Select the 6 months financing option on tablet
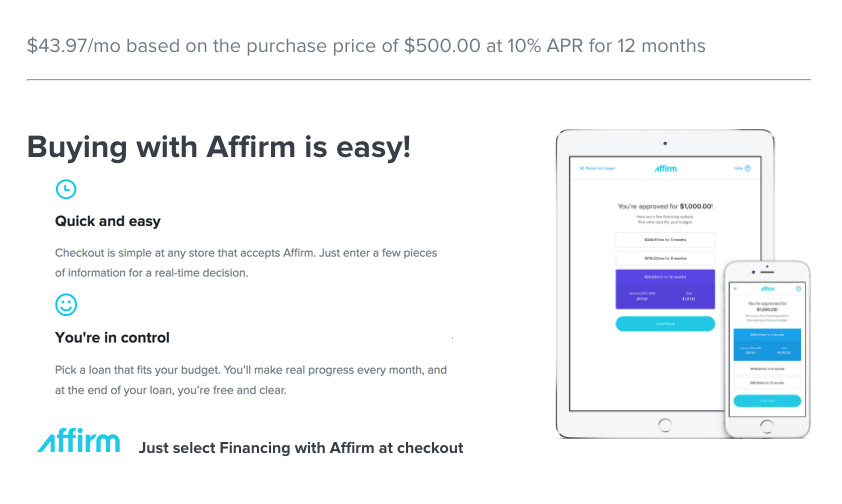The width and height of the screenshot is (842, 504). click(x=665, y=258)
